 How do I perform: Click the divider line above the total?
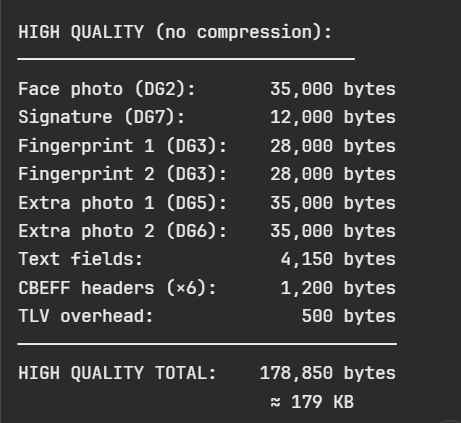point(207,344)
